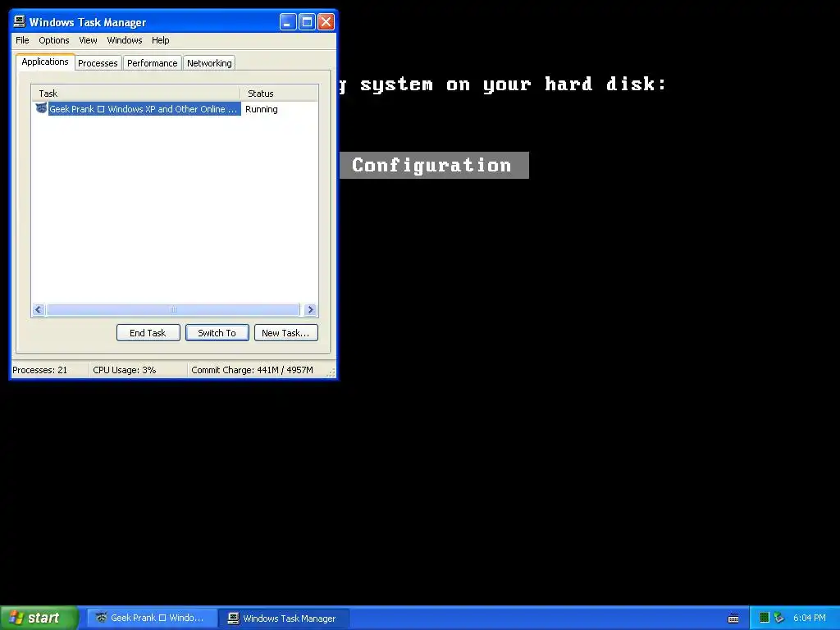Image resolution: width=840 pixels, height=630 pixels.
Task: Click the Geek Prank task row icon
Action: [x=41, y=108]
